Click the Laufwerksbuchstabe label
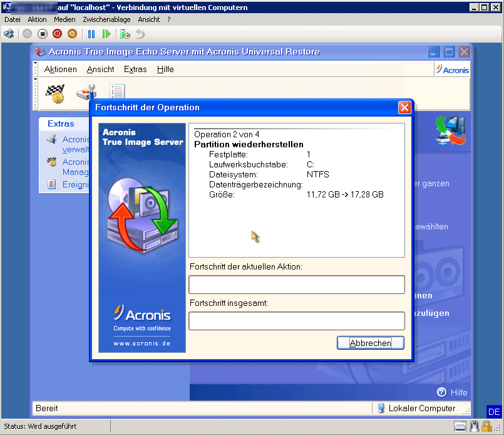 click(249, 164)
